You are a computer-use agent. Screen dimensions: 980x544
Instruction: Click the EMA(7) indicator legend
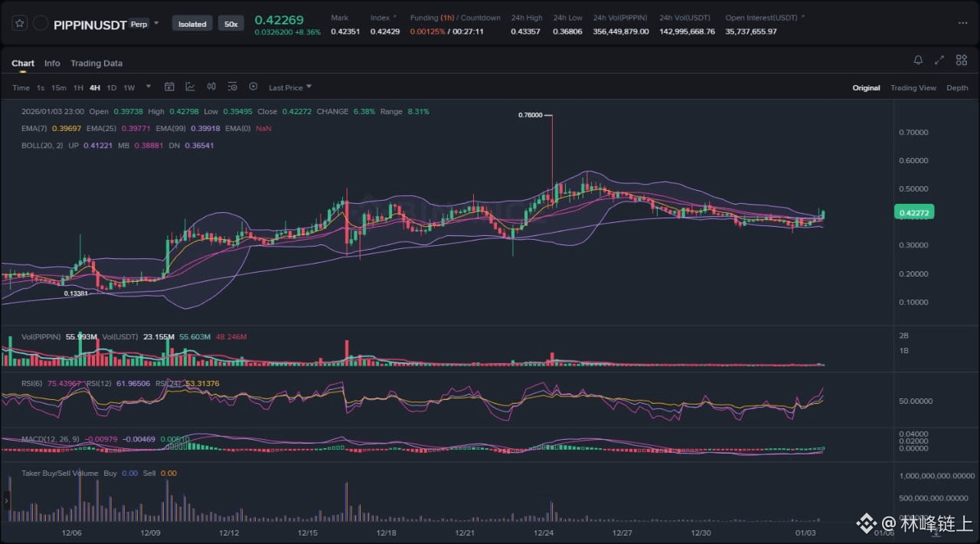tap(34, 128)
